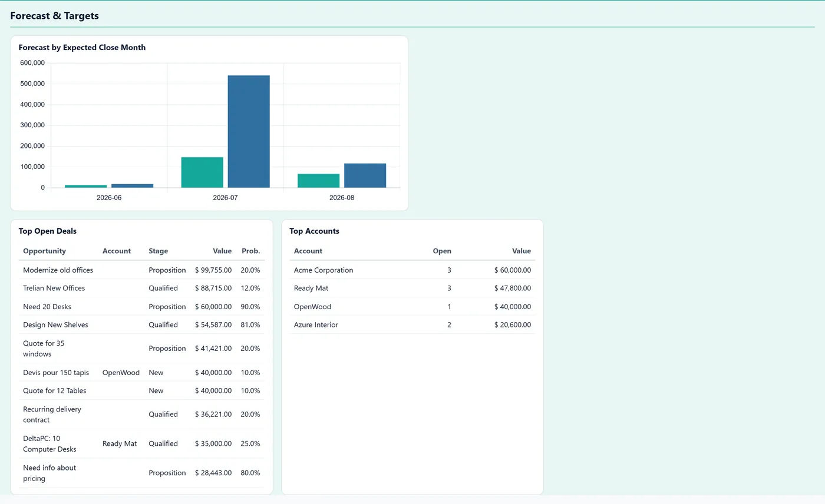This screenshot has height=504, width=825.
Task: Click the 81.0% probability cell
Action: pos(250,325)
